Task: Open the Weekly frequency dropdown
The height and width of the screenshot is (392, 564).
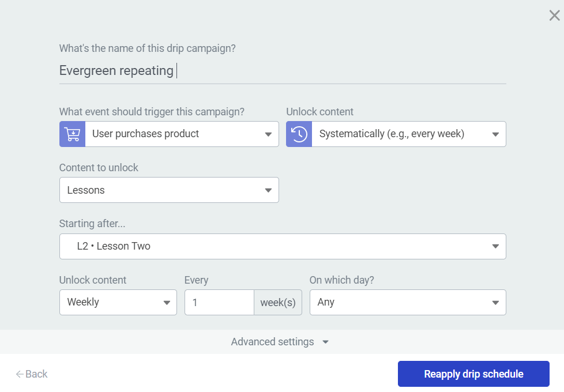Action: coord(118,302)
